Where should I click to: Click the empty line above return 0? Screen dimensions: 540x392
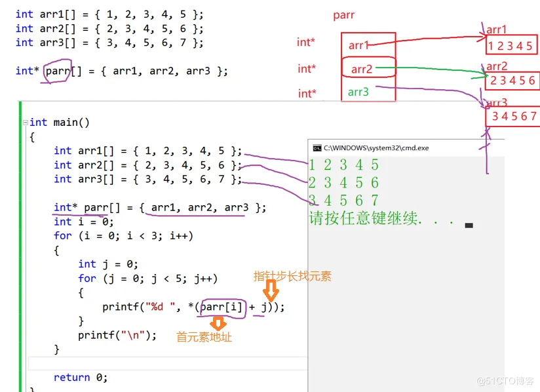pos(168,364)
